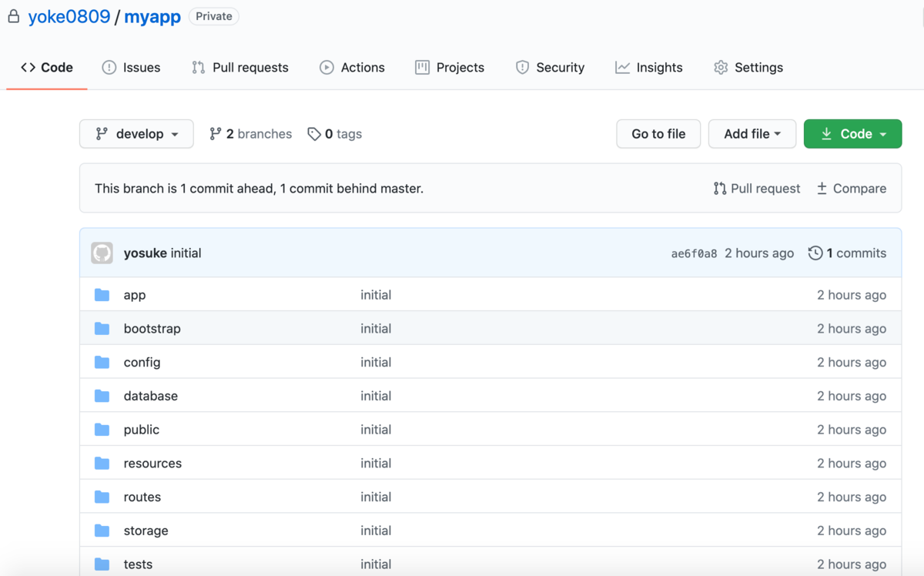The height and width of the screenshot is (576, 924).
Task: Click the Compare plus-minus icon
Action: pyautogui.click(x=822, y=189)
